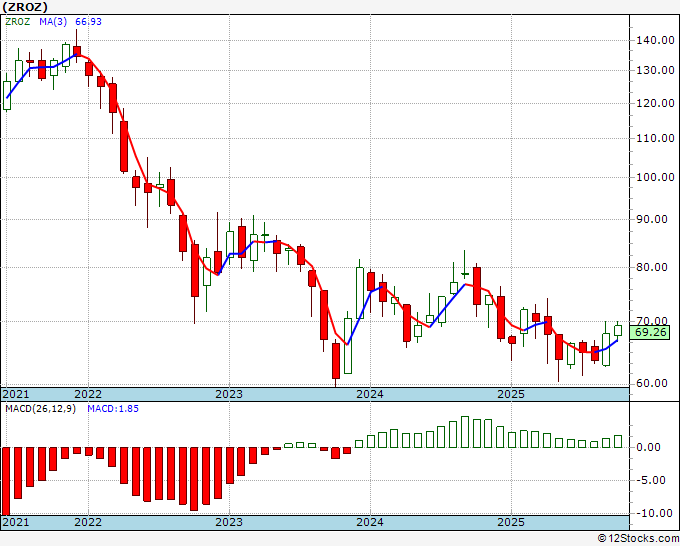Viewport: 680px width, 546px height.
Task: Click the (ZROZ) chart title
Action: 25,7
